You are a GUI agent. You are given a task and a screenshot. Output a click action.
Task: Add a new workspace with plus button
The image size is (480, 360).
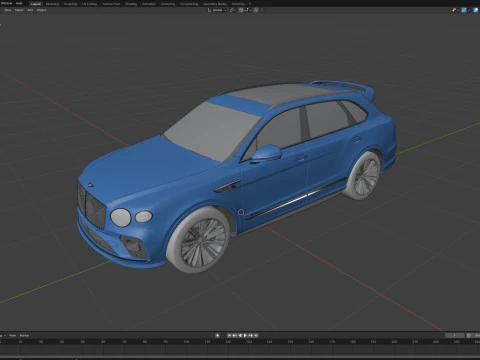coord(250,4)
